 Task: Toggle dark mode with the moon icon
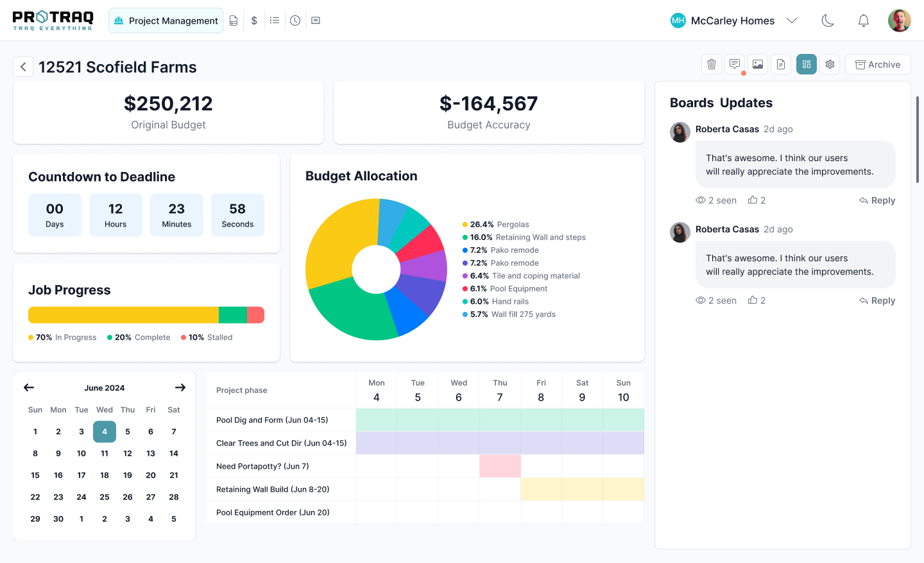coord(828,21)
